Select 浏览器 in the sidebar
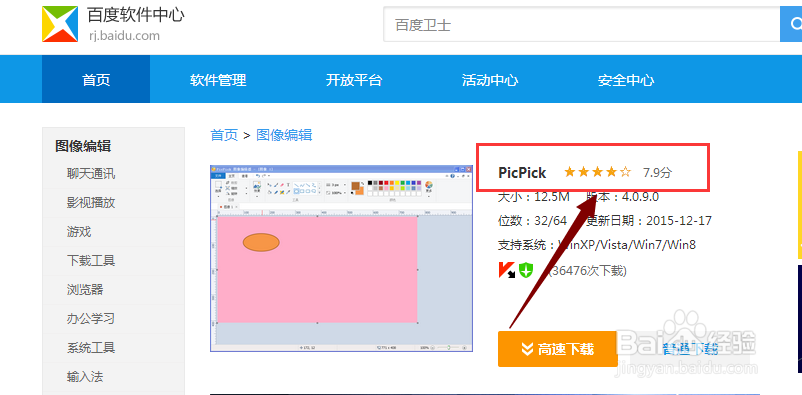Screen dimensions: 802x395 pyautogui.click(x=85, y=290)
